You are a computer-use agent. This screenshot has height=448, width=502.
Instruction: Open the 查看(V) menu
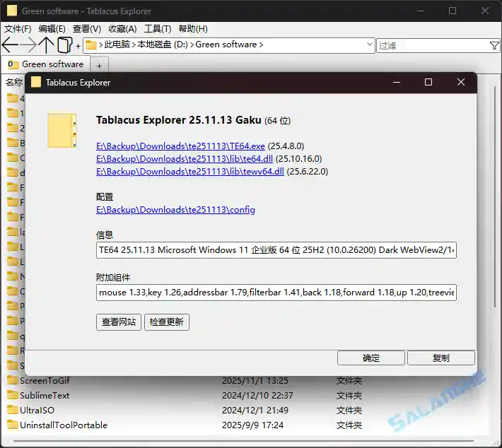coord(87,29)
